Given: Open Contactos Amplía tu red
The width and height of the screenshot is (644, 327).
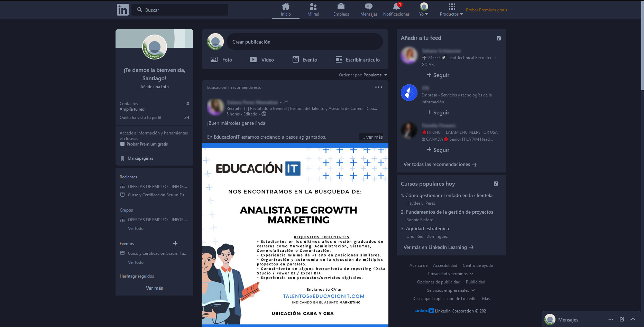Looking at the screenshot, I should 154,106.
